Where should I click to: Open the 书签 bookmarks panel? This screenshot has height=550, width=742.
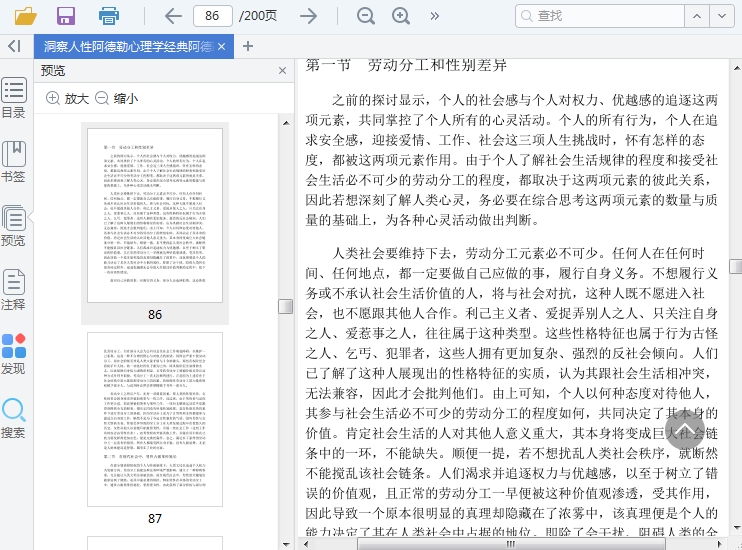(14, 163)
